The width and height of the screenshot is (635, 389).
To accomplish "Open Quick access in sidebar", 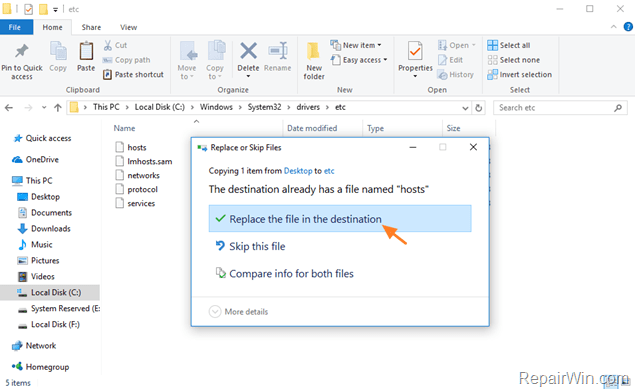I will [x=42, y=138].
